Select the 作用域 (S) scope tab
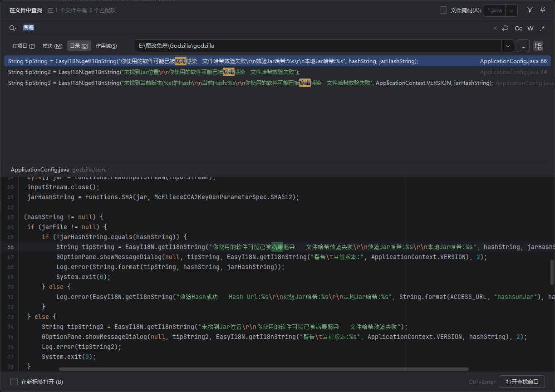Image resolution: width=555 pixels, height=392 pixels. [x=106, y=46]
